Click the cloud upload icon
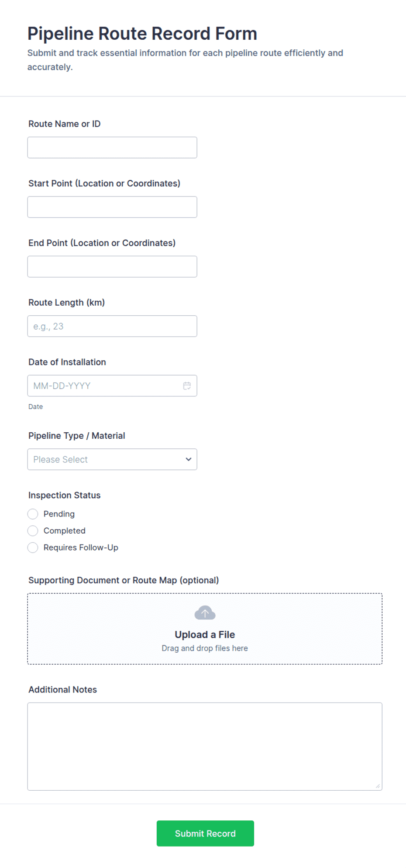The height and width of the screenshot is (868, 406). pyautogui.click(x=205, y=613)
